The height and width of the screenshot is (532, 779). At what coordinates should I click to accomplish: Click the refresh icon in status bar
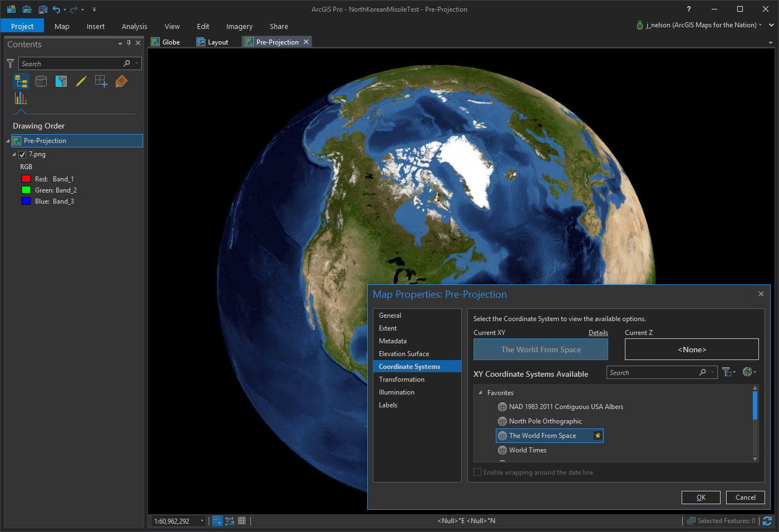[767, 521]
